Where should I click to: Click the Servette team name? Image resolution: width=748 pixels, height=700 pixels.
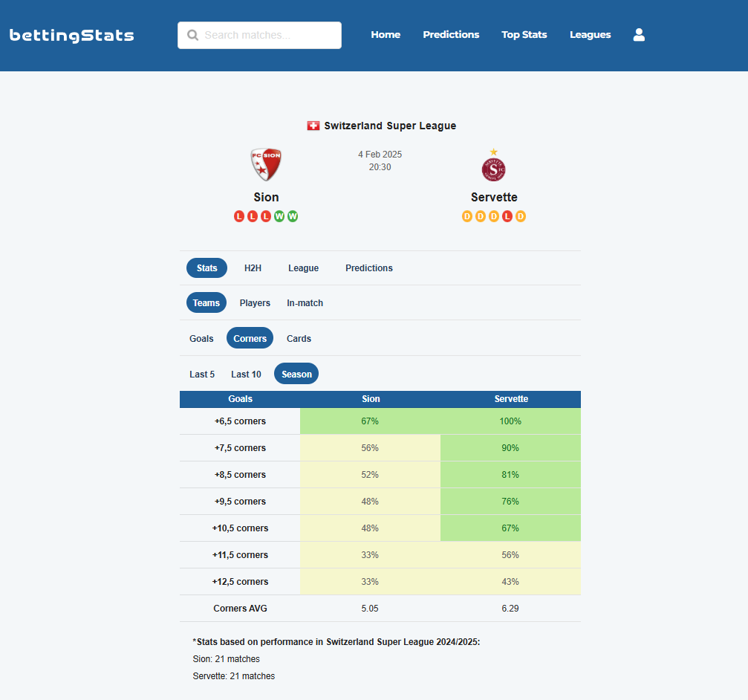[494, 198]
